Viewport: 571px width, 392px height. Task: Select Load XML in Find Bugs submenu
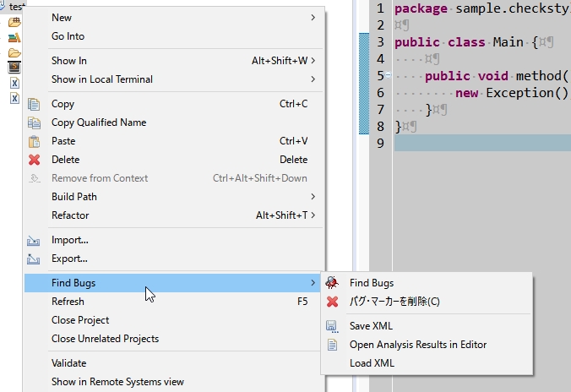tap(372, 363)
